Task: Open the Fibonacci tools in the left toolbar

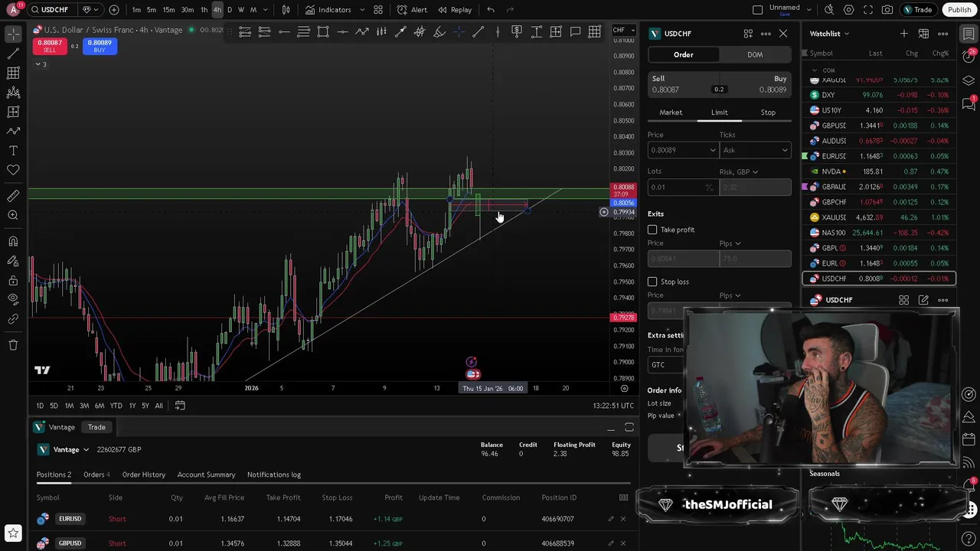Action: (x=13, y=73)
